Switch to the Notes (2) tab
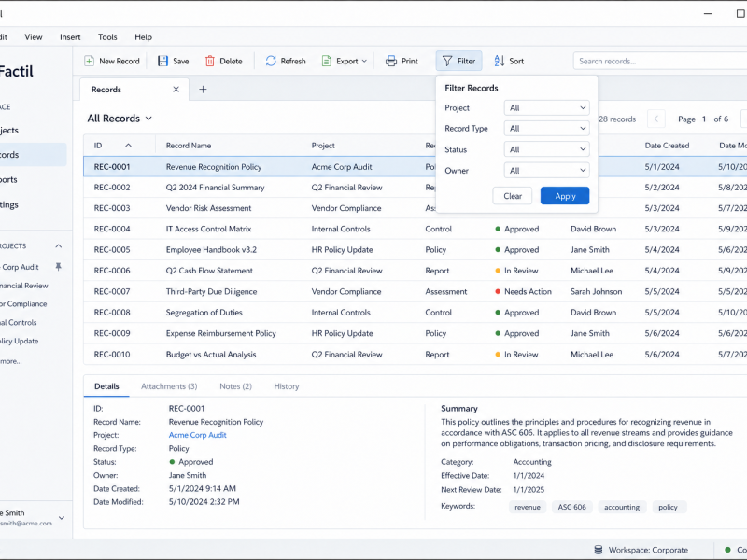 click(236, 386)
